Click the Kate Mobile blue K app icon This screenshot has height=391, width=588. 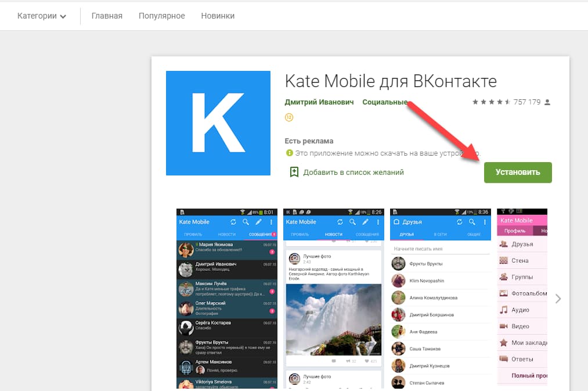pos(218,123)
